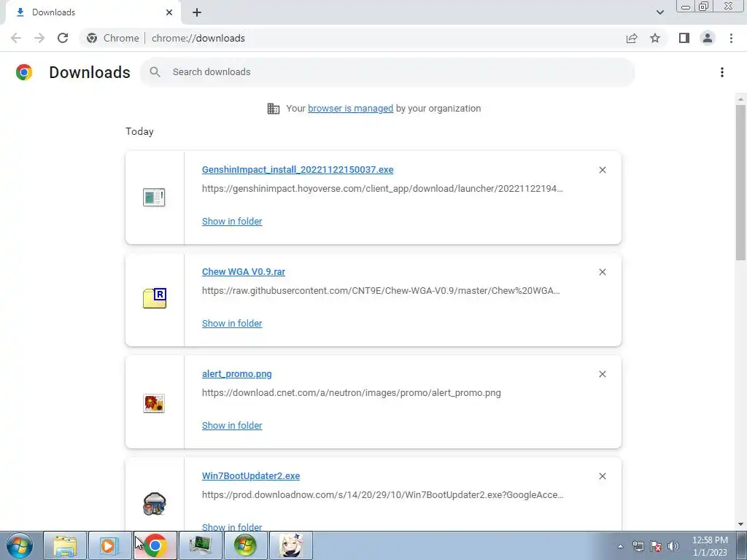Click the page's vertical scrollbar thumb
Screen dimensions: 747x560
(x=740, y=182)
